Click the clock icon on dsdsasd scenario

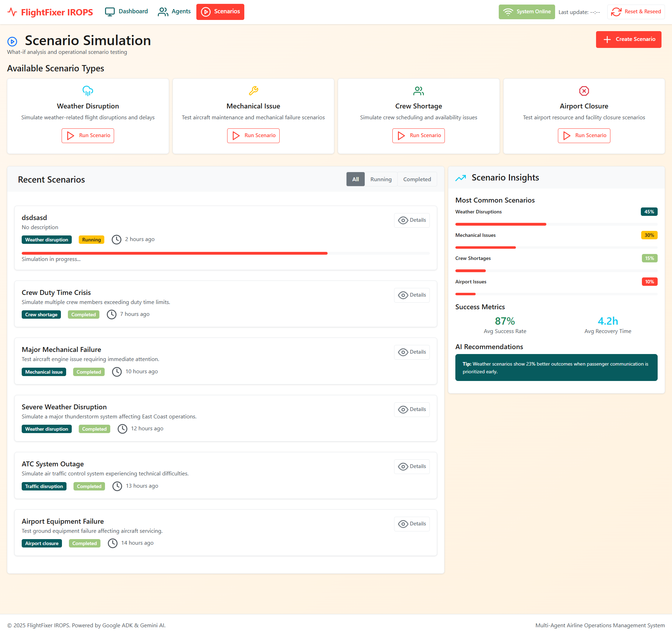pos(117,240)
